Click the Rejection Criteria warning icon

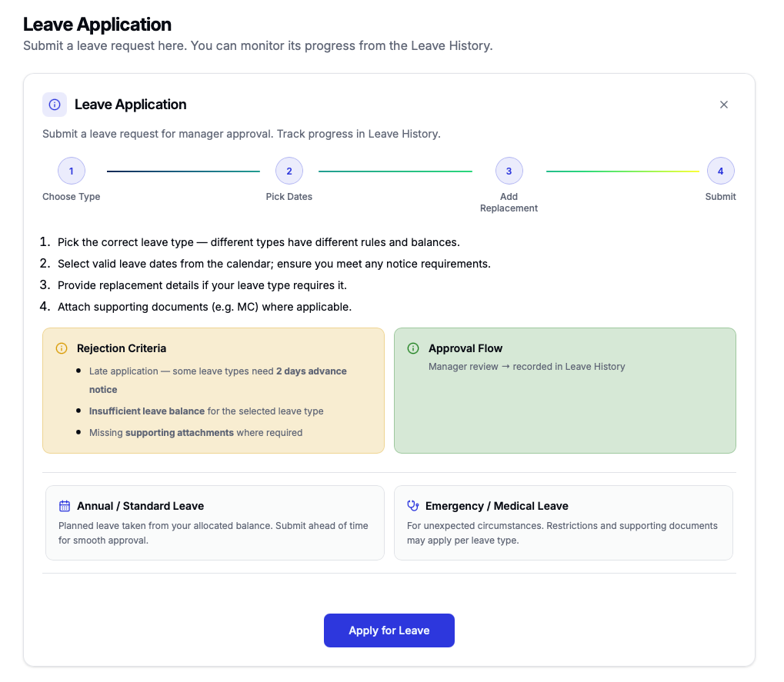tap(62, 348)
